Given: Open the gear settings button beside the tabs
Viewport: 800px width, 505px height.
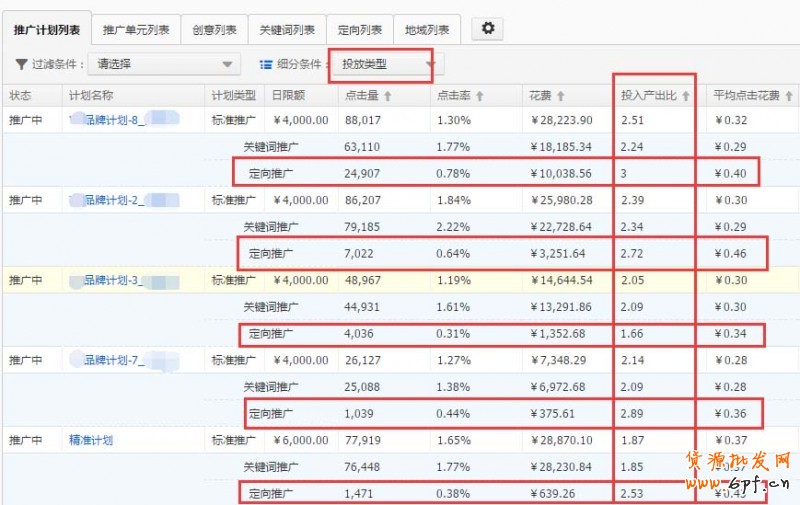Looking at the screenshot, I should (x=488, y=29).
